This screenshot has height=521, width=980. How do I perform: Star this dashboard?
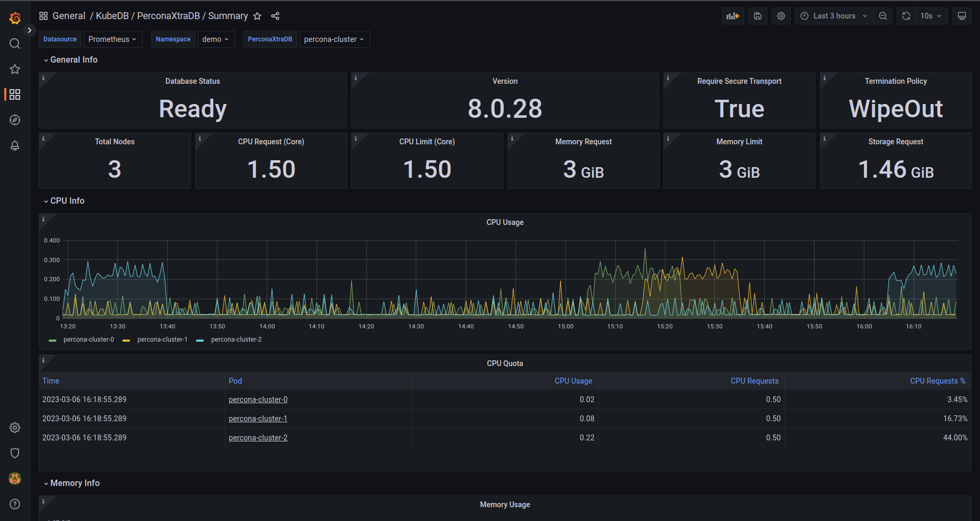pos(257,16)
